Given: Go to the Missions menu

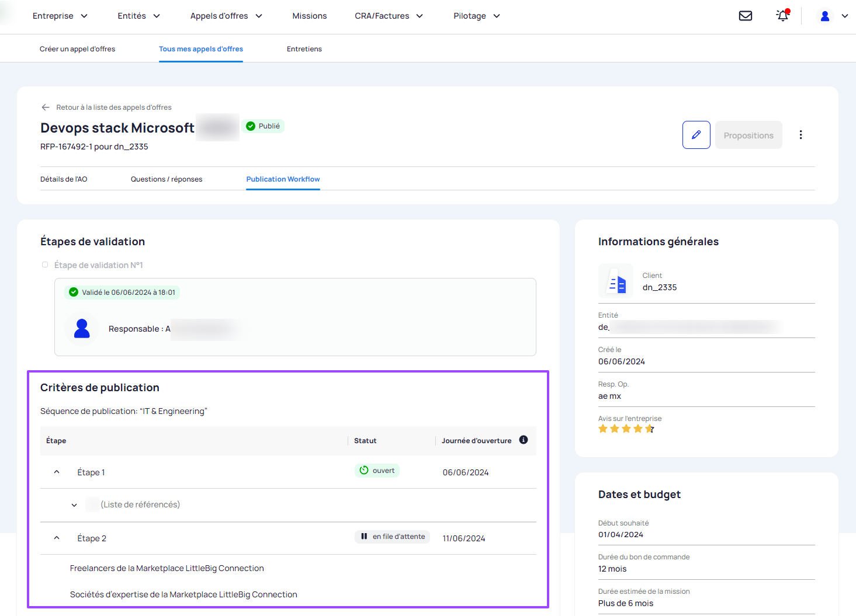Looking at the screenshot, I should pyautogui.click(x=310, y=16).
